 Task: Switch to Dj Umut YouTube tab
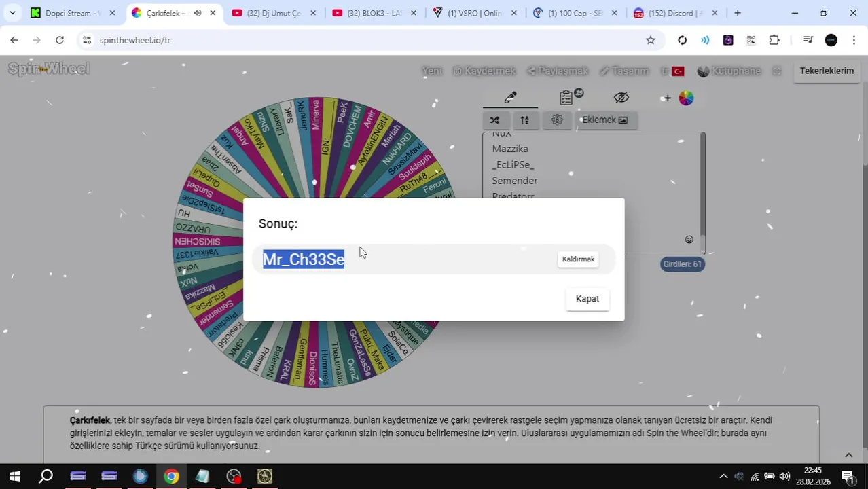click(274, 13)
